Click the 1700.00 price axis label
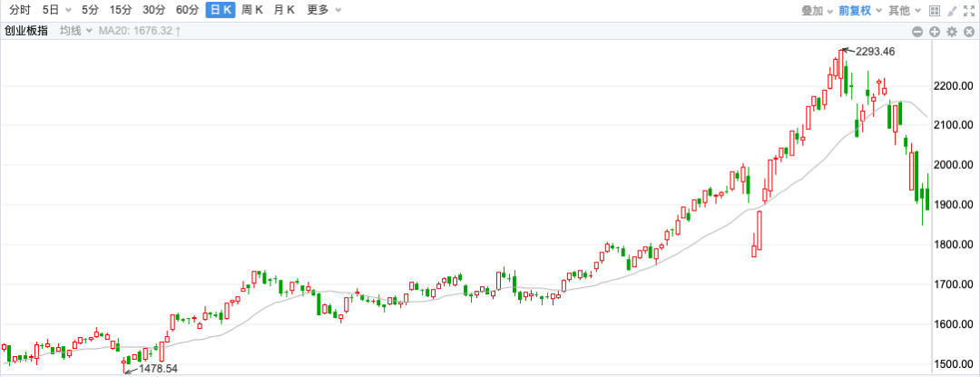This screenshot has width=980, height=377. 953,284
